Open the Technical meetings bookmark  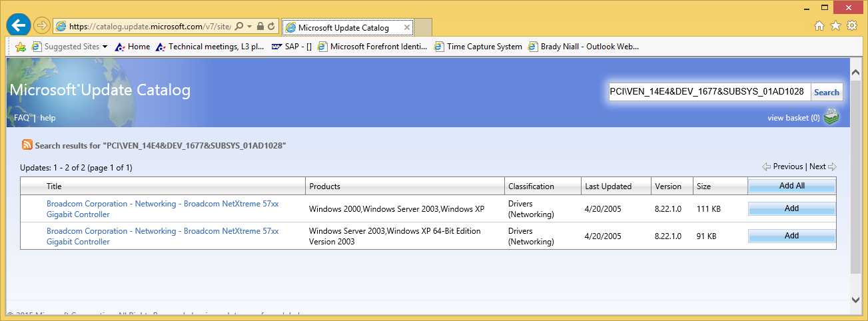pyautogui.click(x=211, y=47)
